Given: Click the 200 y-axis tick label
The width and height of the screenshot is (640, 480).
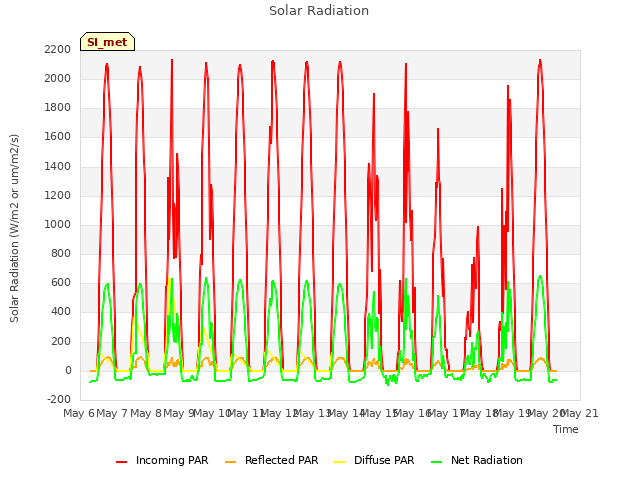Looking at the screenshot, I should [x=61, y=341].
